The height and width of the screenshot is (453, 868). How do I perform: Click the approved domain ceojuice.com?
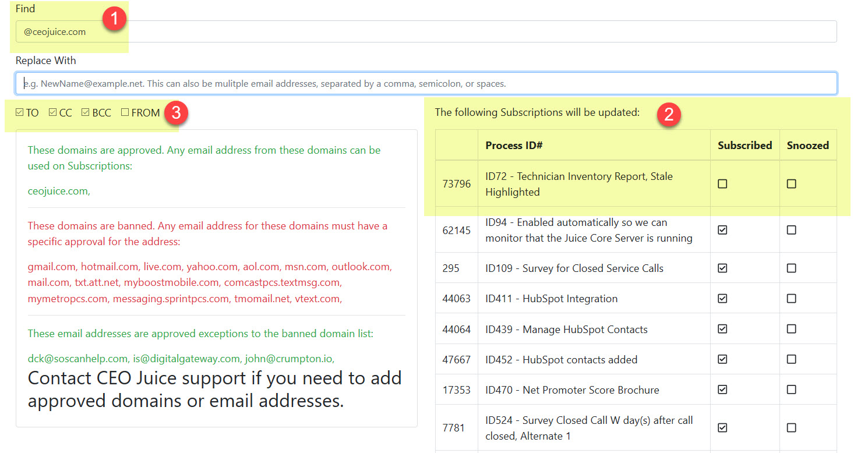point(58,191)
